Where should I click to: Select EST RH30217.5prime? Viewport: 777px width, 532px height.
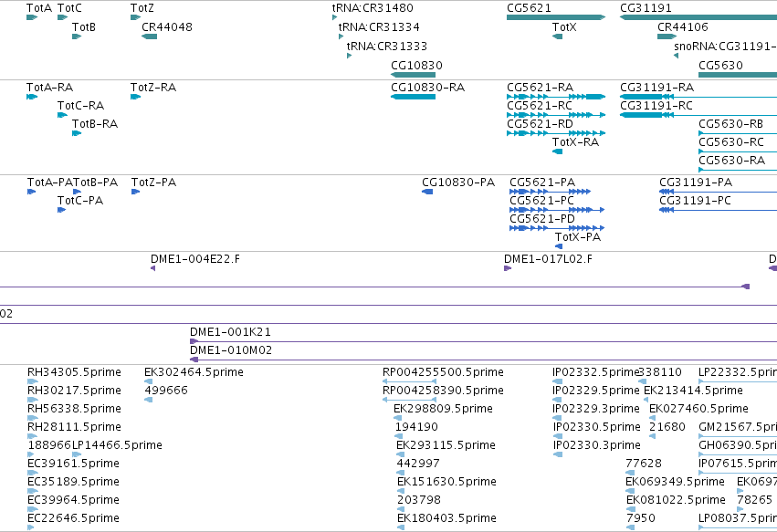(33, 400)
